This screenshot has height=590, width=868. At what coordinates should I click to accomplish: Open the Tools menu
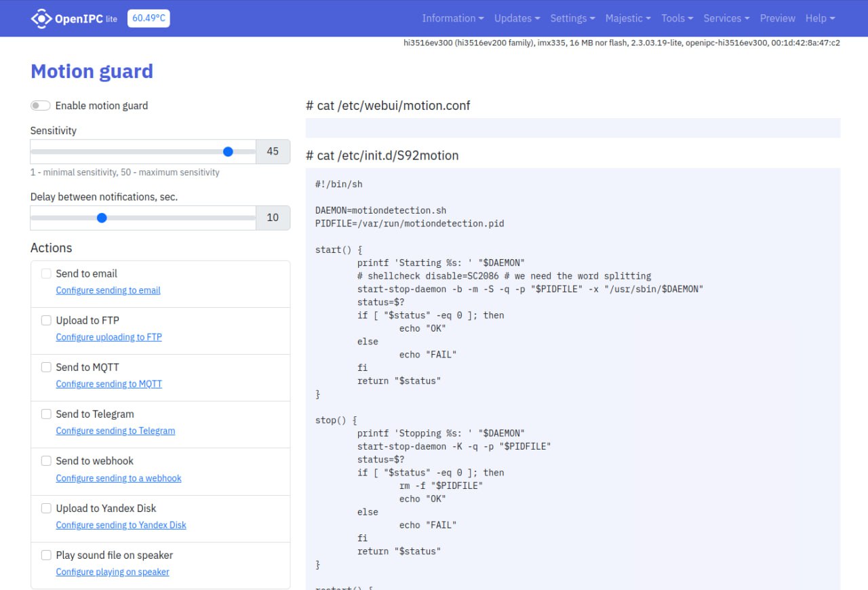pyautogui.click(x=677, y=18)
